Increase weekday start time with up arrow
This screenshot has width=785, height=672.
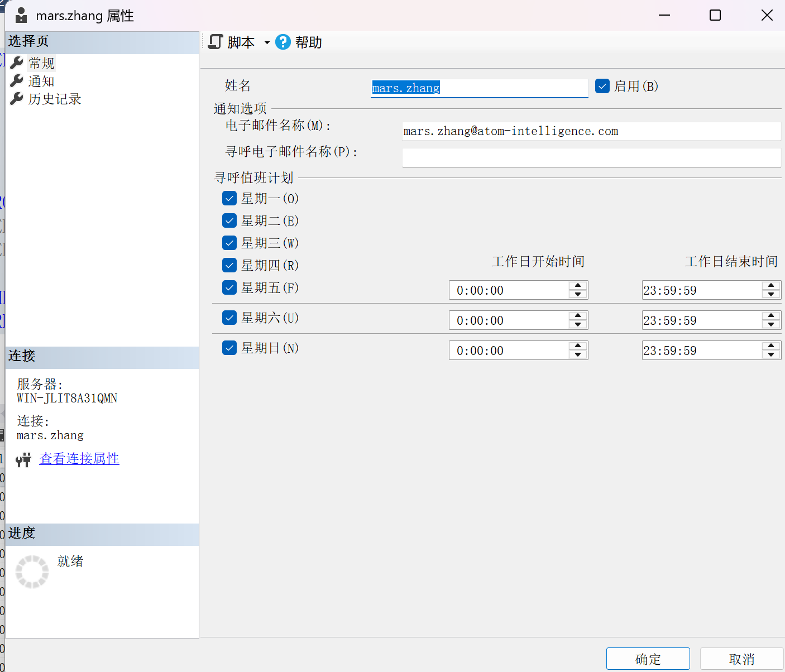(x=578, y=286)
